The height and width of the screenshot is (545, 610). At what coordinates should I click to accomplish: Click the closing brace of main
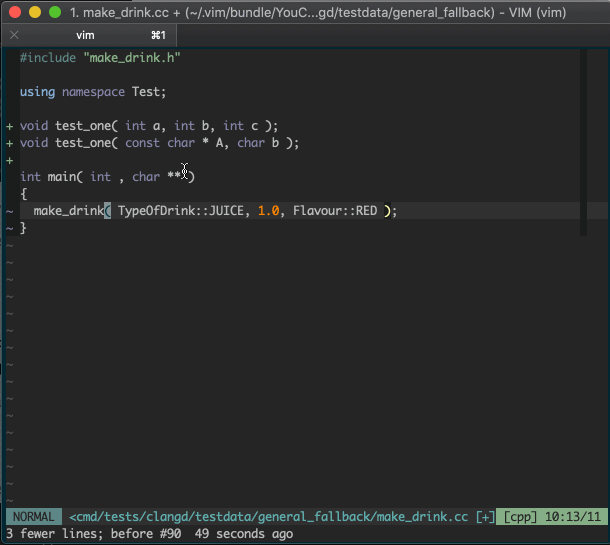[x=23, y=228]
